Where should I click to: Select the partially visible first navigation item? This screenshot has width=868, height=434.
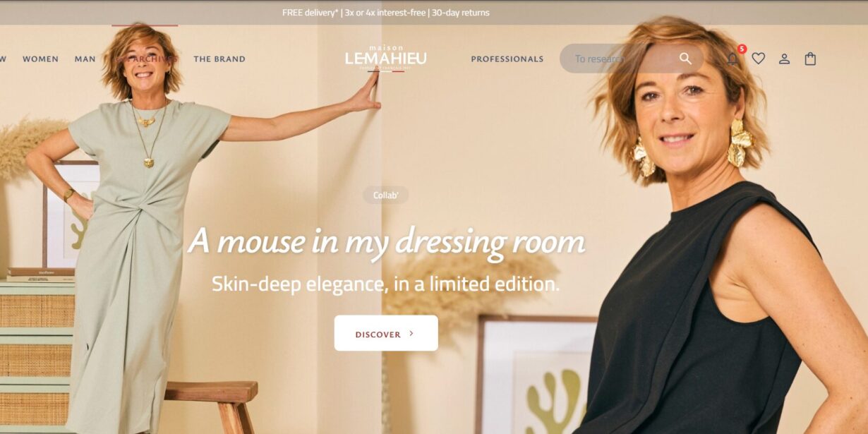pyautogui.click(x=3, y=59)
